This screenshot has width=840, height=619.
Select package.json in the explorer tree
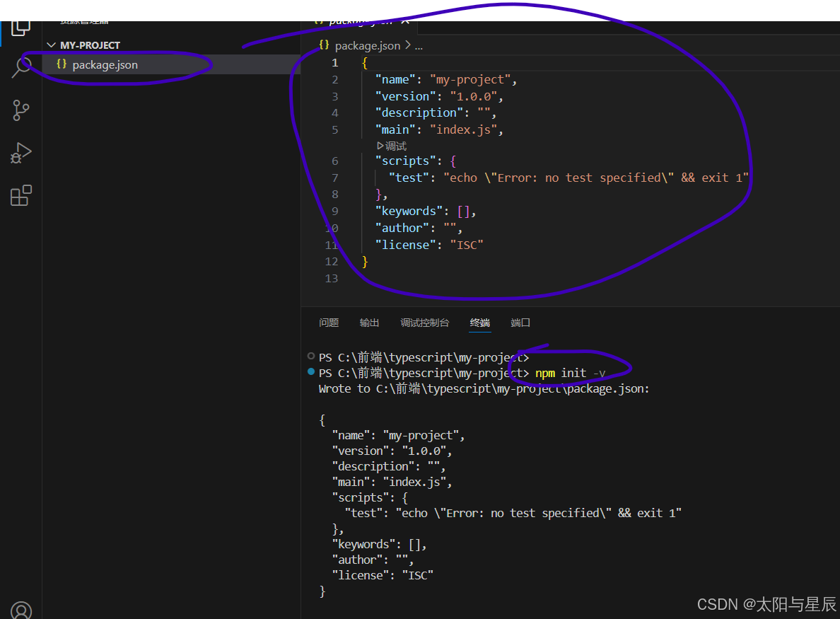171,65
